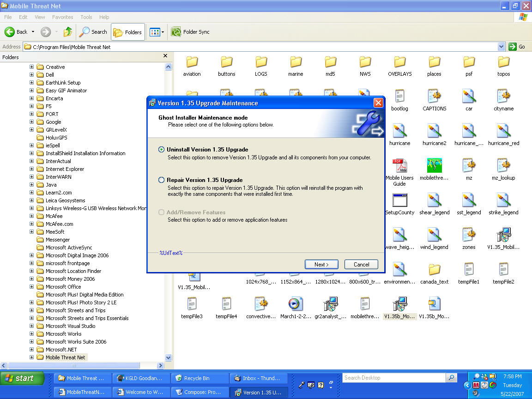Click the LOGS folder icon
The height and width of the screenshot is (399, 532).
(261, 62)
